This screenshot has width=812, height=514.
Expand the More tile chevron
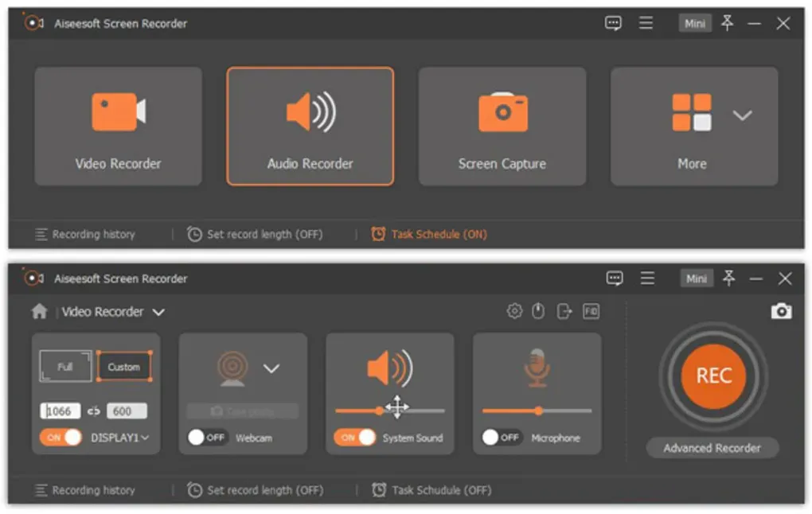(742, 115)
